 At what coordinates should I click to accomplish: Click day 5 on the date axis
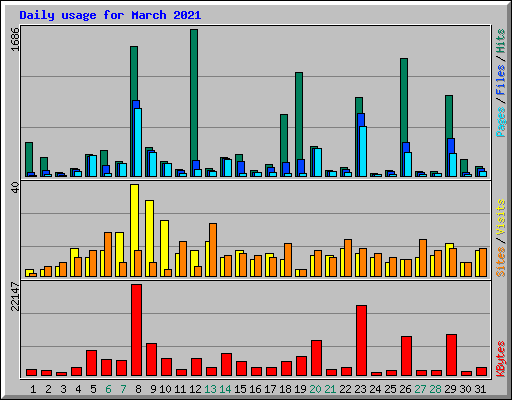(x=93, y=389)
